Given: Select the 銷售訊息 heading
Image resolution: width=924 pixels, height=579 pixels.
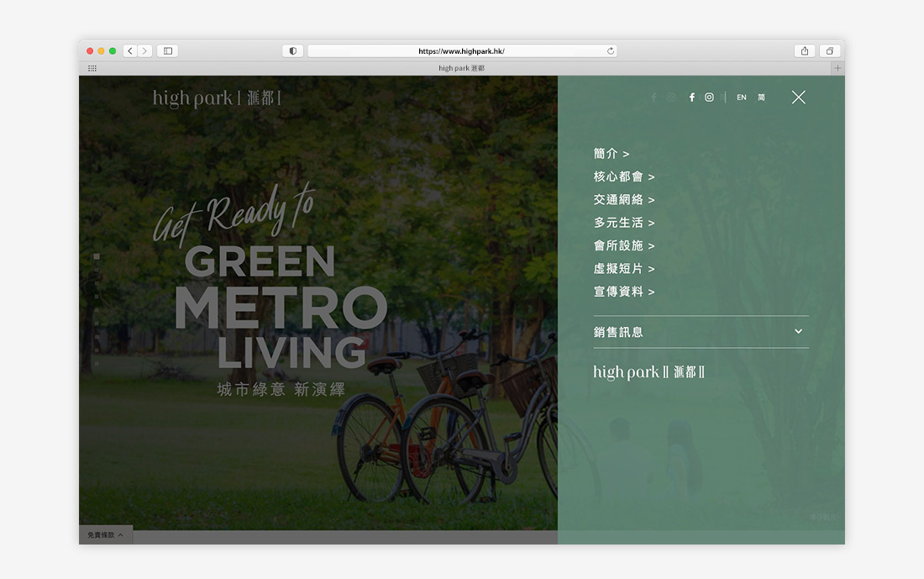Looking at the screenshot, I should [618, 332].
